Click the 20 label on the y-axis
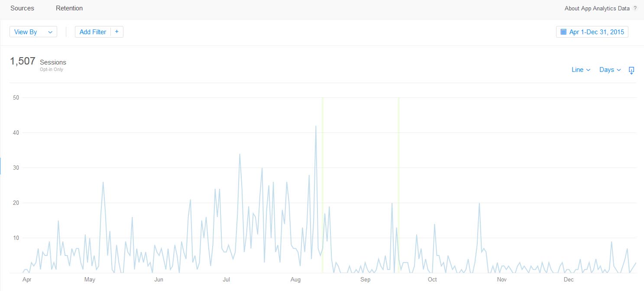644x291 pixels. tap(16, 203)
